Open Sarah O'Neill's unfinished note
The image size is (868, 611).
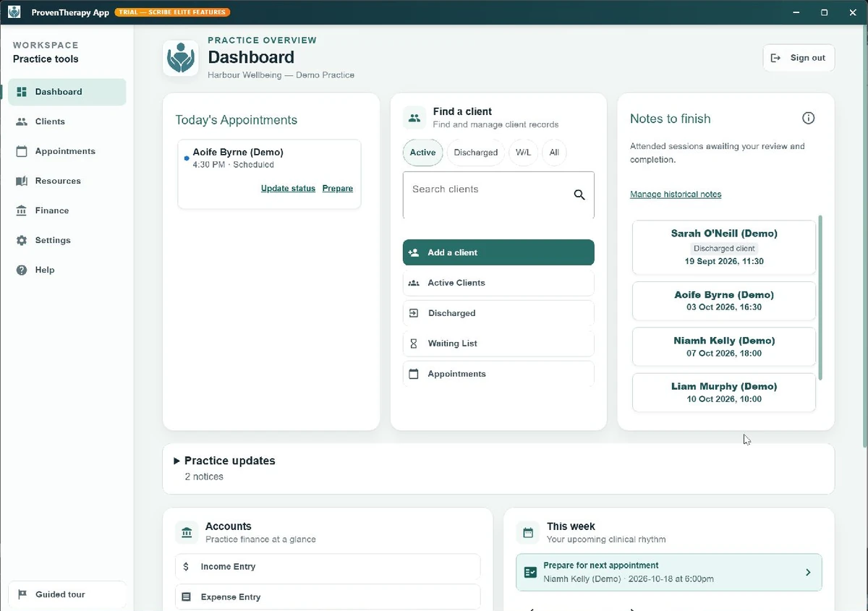[724, 247]
